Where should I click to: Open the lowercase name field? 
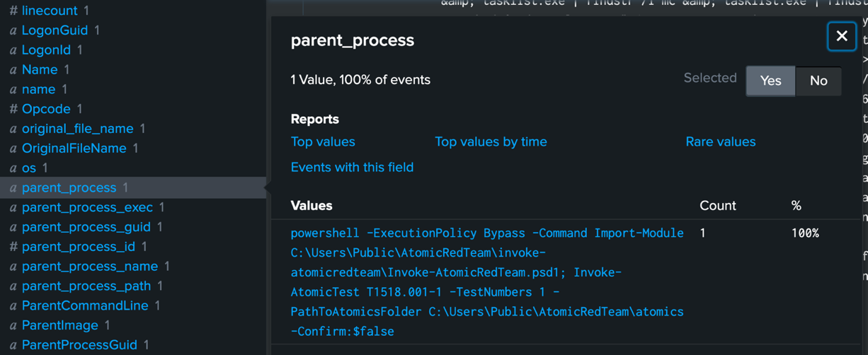[x=38, y=89]
